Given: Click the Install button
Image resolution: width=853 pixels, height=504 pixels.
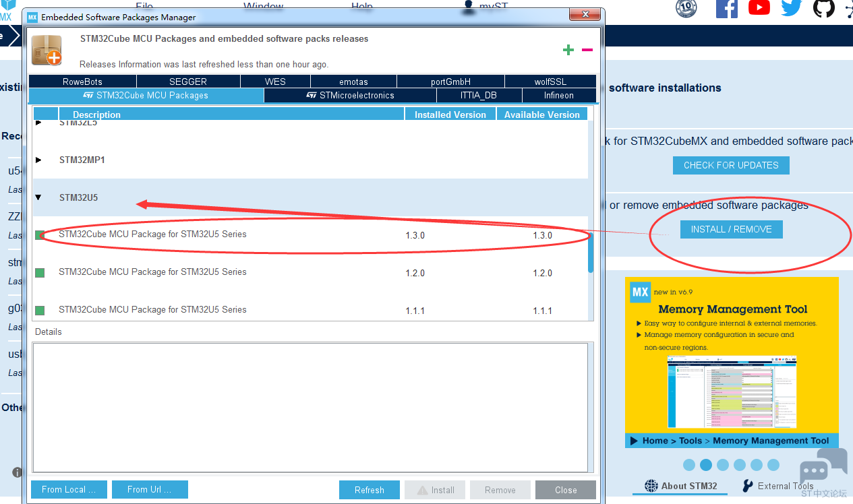Looking at the screenshot, I should [435, 490].
